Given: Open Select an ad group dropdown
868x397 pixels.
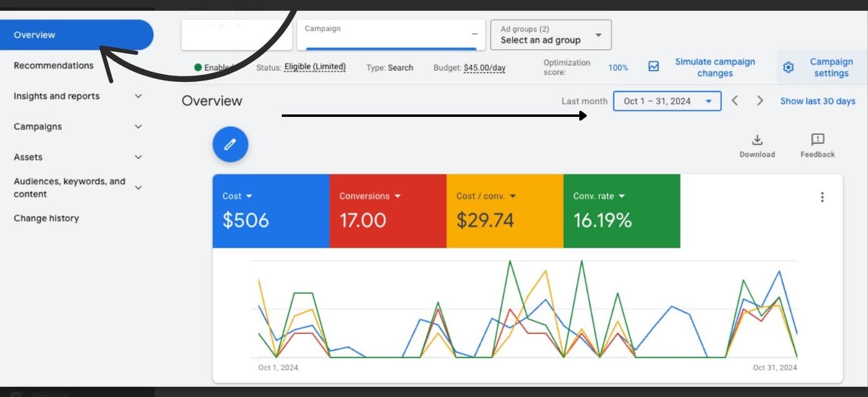Looking at the screenshot, I should tap(551, 35).
